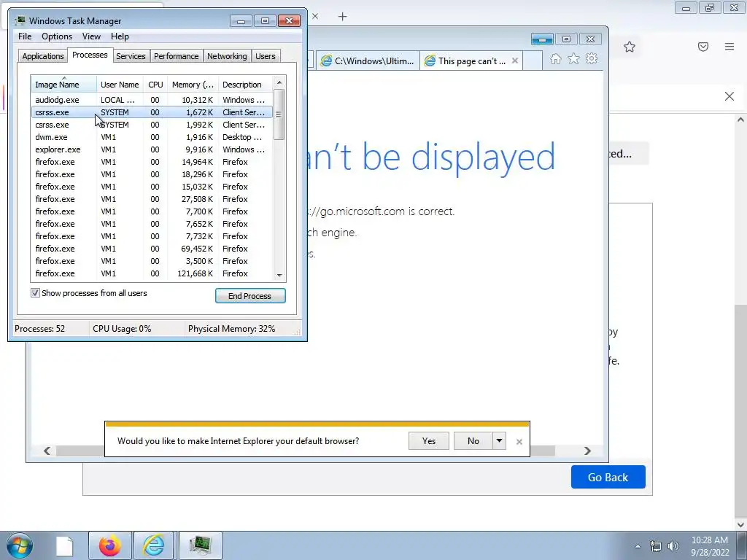Close the 'This page can't...' IE tab
Image resolution: width=747 pixels, height=560 pixels.
click(514, 61)
